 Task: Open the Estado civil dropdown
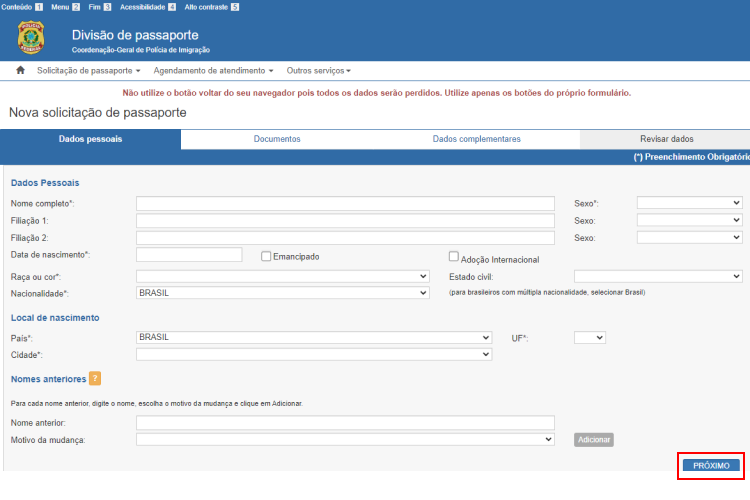pyautogui.click(x=657, y=276)
